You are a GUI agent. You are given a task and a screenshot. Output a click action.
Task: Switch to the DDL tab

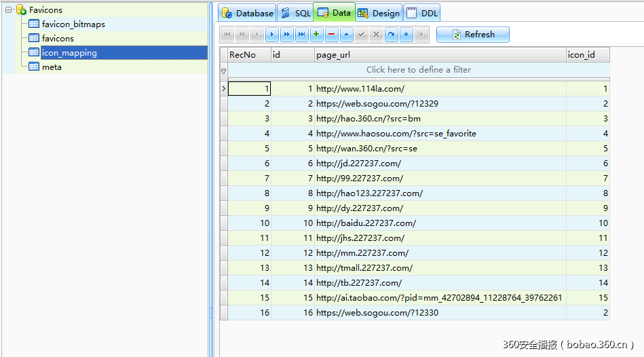[x=422, y=13]
